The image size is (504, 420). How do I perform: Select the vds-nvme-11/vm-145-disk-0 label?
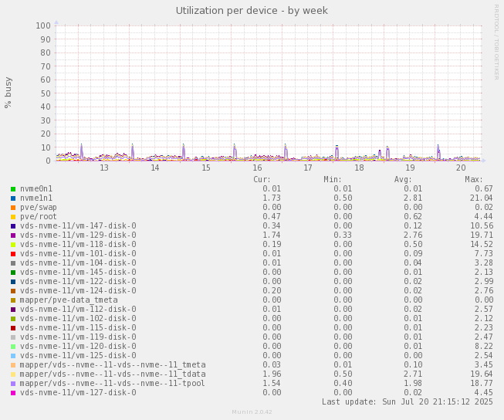78,272
